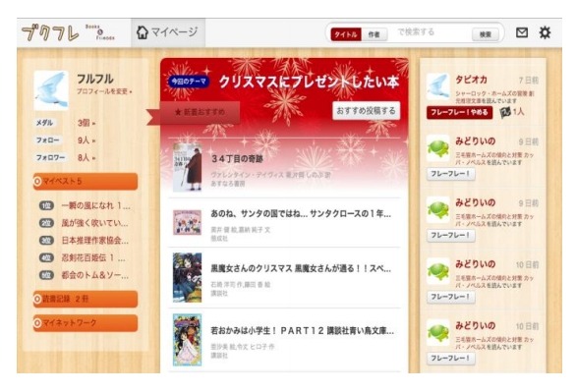Click the rank 1位 badge

[x=46, y=206]
